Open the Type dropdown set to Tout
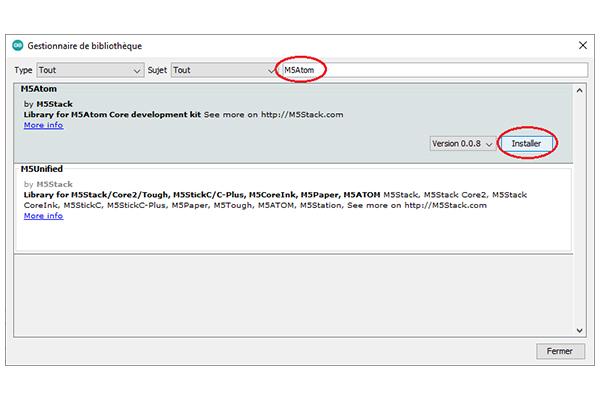The height and width of the screenshot is (400, 600). (90, 70)
